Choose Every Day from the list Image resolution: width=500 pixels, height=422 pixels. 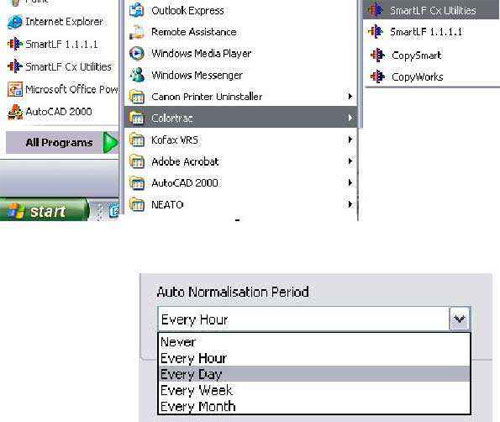(x=314, y=374)
